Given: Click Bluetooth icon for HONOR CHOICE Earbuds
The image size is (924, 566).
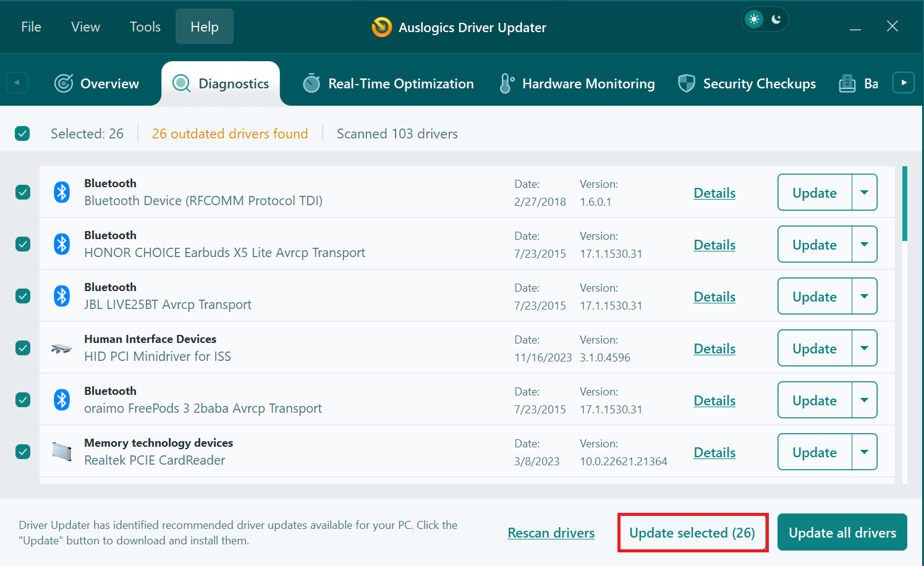Looking at the screenshot, I should [62, 244].
